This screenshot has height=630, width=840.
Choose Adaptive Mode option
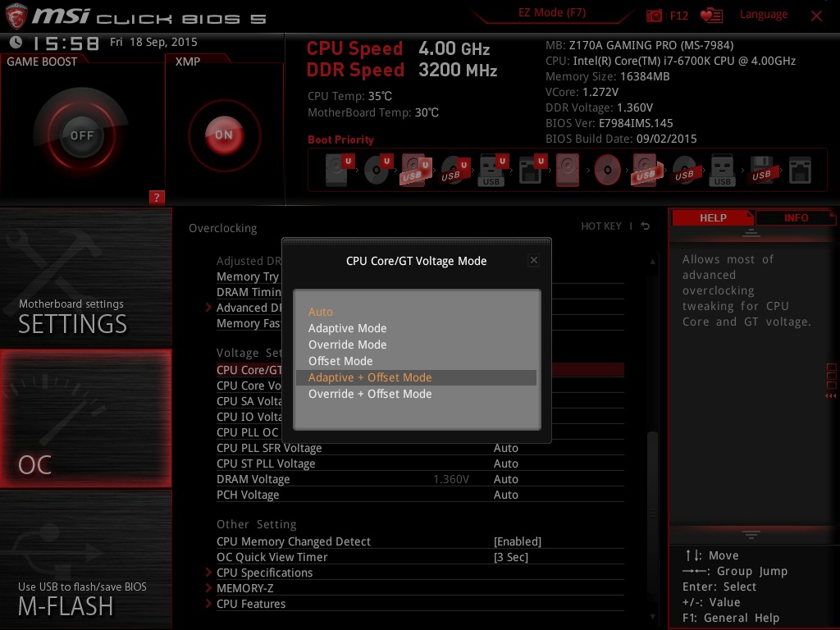[x=416, y=328]
